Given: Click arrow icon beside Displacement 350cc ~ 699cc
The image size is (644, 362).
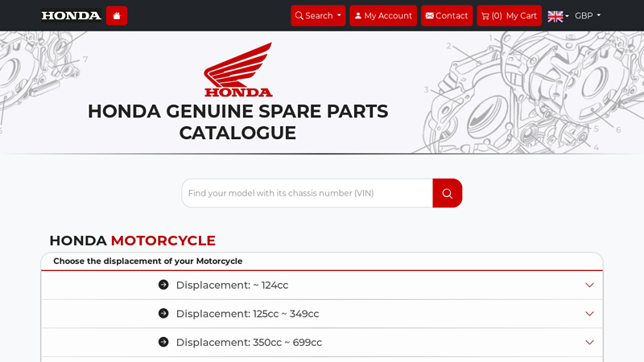Looking at the screenshot, I should click(x=163, y=342).
